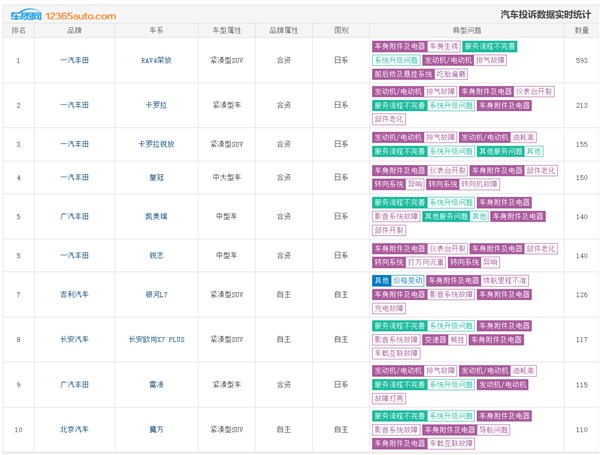This screenshot has width=600, height=455.
Task: Click 部件老化 tag in 卡罗拉 row
Action: click(389, 119)
